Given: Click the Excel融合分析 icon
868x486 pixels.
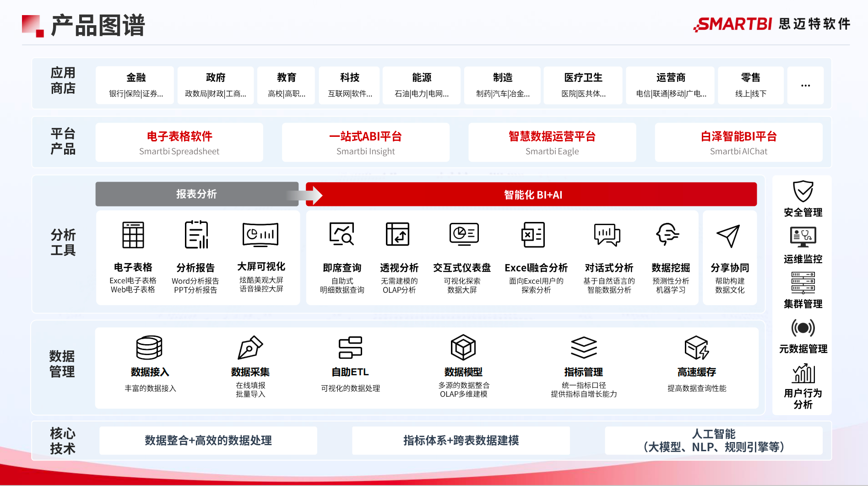Looking at the screenshot, I should 533,235.
